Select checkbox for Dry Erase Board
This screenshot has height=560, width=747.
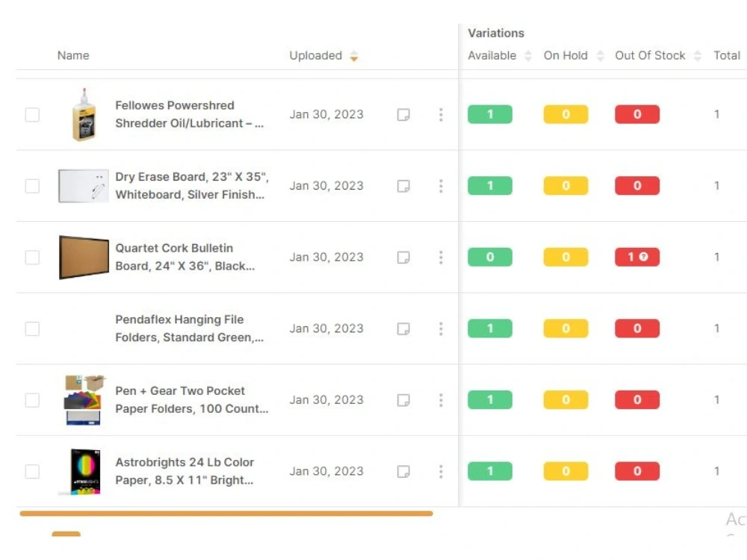[x=32, y=186]
